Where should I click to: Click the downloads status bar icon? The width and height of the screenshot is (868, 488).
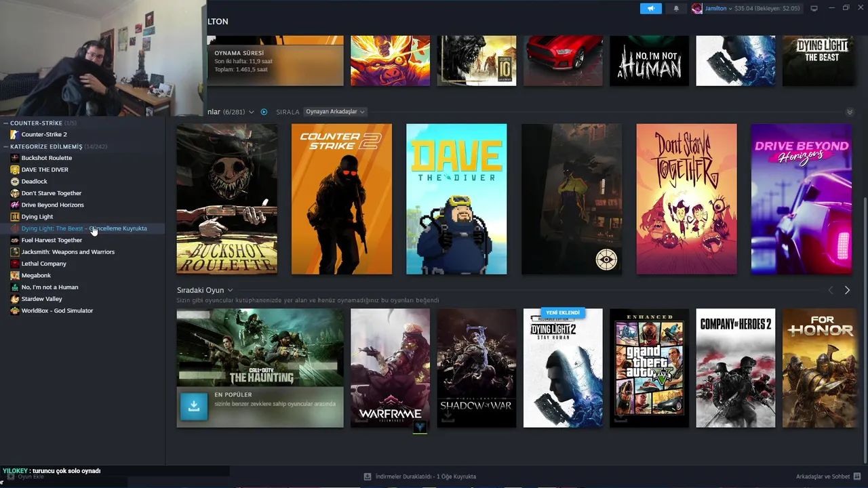pyautogui.click(x=368, y=476)
